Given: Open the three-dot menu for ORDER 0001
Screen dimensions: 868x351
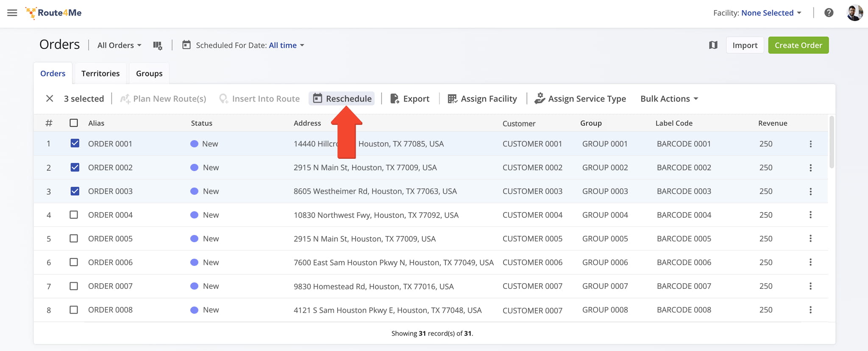Looking at the screenshot, I should [x=810, y=144].
